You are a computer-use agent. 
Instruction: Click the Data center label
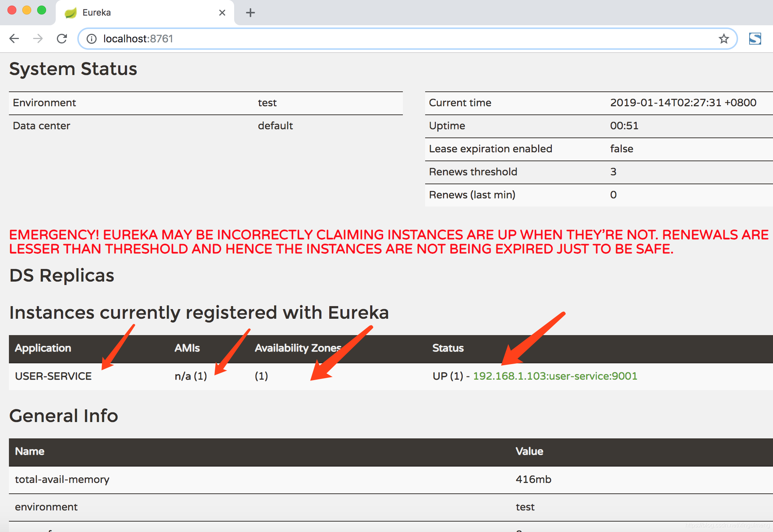(41, 126)
